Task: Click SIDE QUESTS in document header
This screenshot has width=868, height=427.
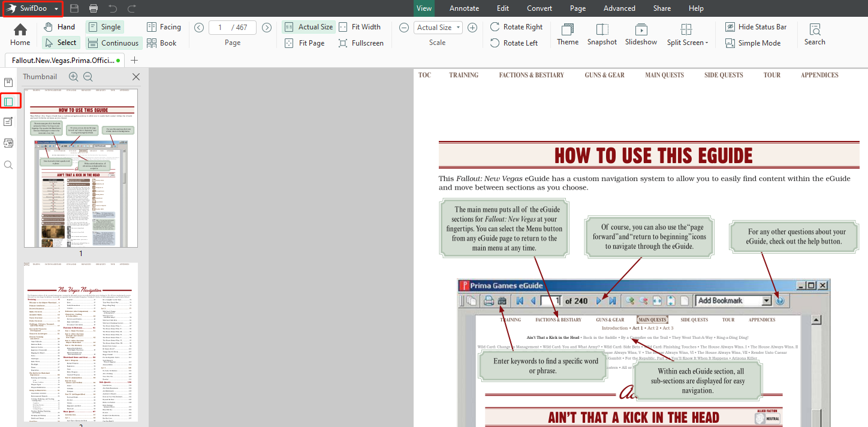Action: [x=724, y=75]
